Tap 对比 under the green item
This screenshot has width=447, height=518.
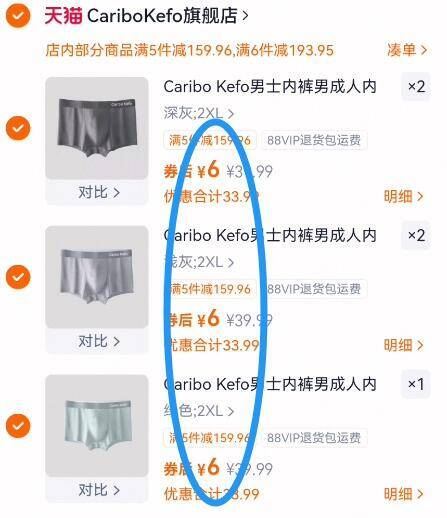pyautogui.click(x=99, y=490)
